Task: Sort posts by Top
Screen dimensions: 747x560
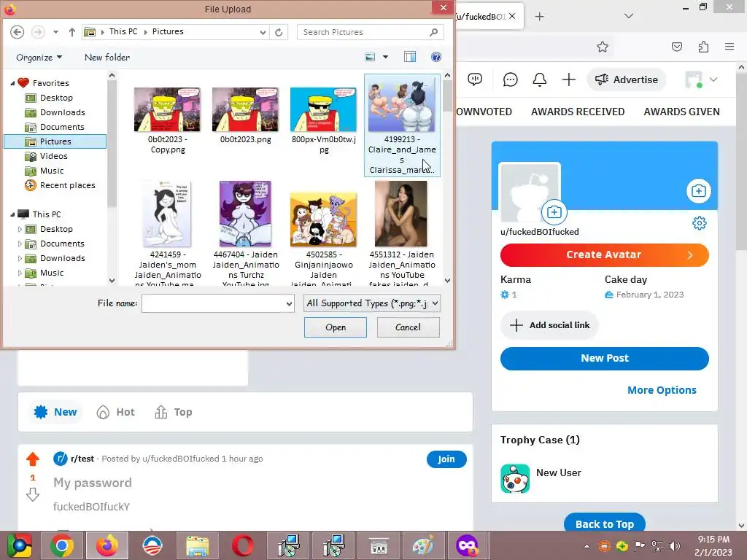Action: [x=174, y=412]
